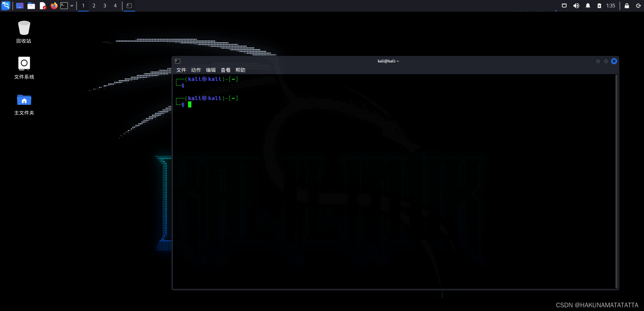Open the terminal emulator from the taskbar

(x=64, y=6)
